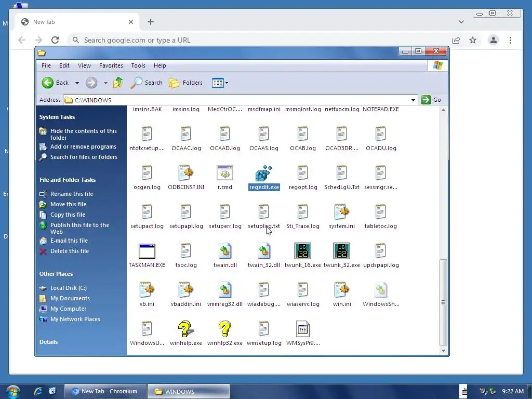The width and height of the screenshot is (532, 399).
Task: Click Delete this file link
Action: (x=70, y=251)
